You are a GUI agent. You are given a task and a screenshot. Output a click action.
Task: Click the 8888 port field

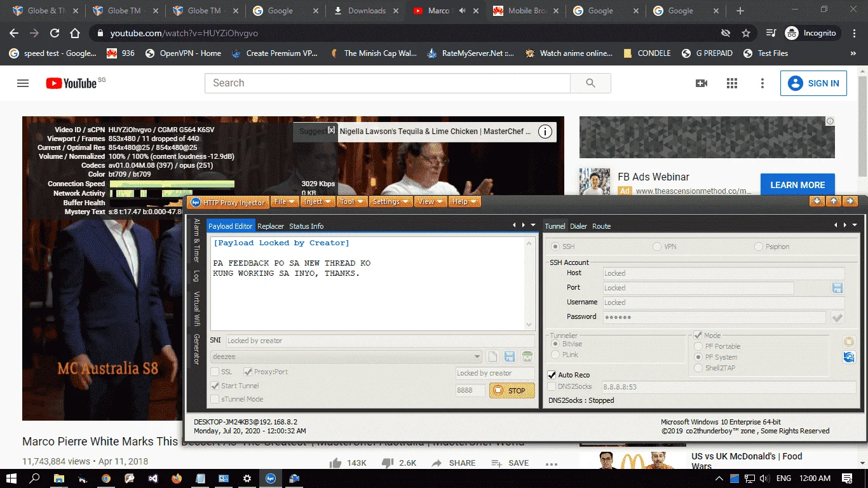[x=471, y=390]
